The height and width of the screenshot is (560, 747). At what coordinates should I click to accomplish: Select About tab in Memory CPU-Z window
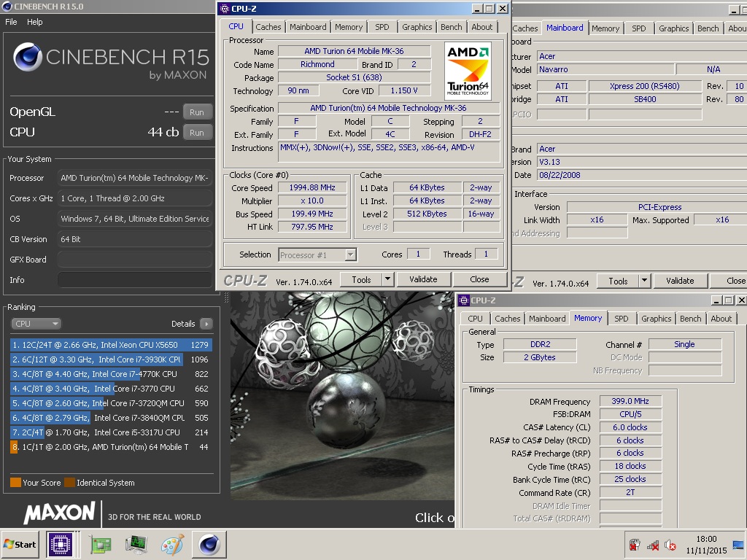[721, 319]
